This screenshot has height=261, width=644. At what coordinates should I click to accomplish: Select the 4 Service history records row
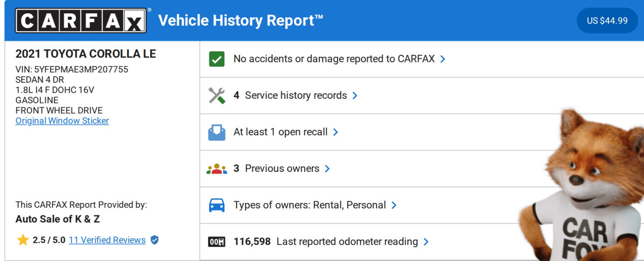click(x=296, y=96)
